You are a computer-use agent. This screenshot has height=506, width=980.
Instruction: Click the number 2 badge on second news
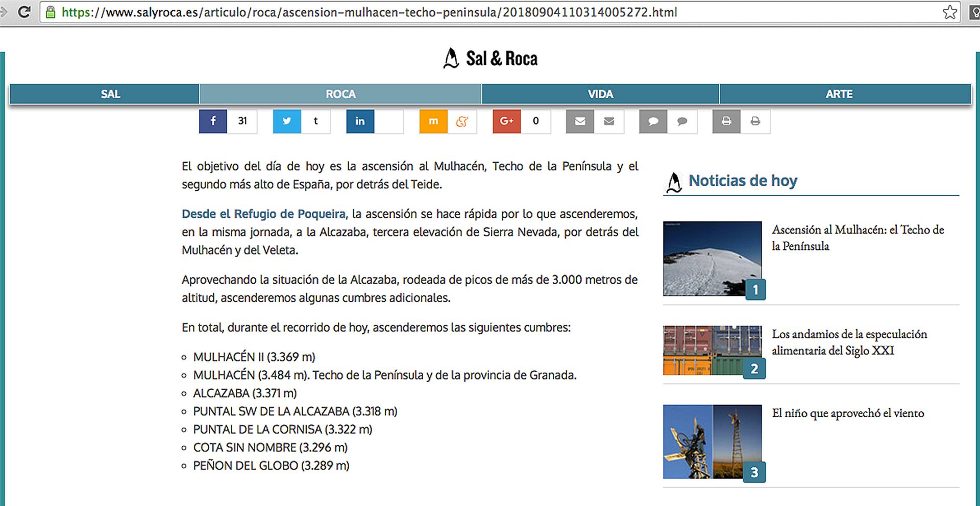(754, 369)
